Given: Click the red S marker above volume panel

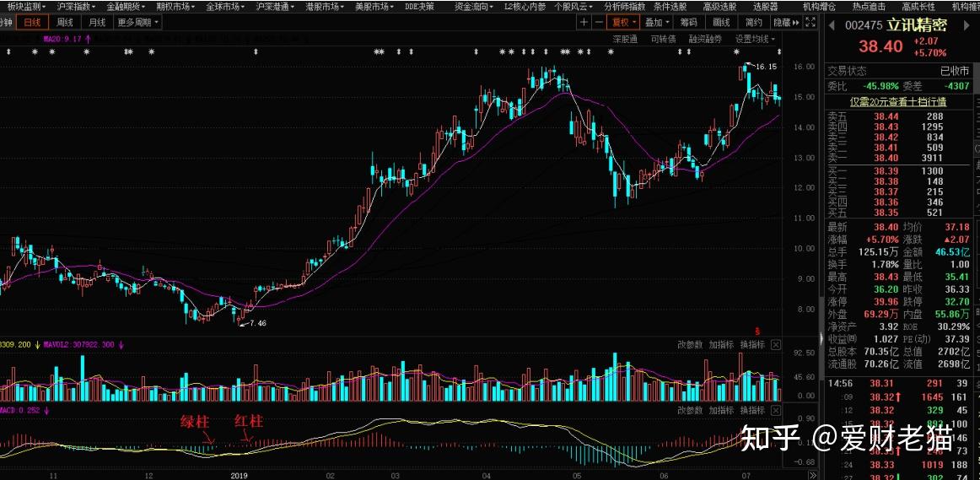Looking at the screenshot, I should (758, 330).
